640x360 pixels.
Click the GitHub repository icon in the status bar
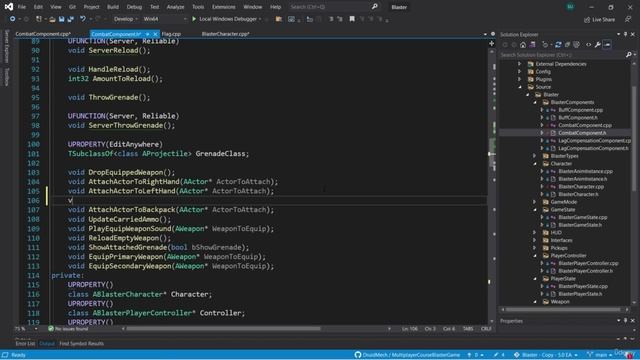[358, 355]
